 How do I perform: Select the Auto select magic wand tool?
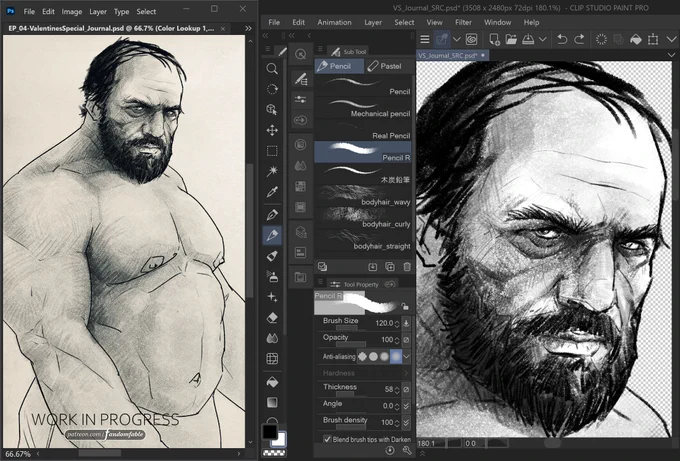pyautogui.click(x=272, y=171)
